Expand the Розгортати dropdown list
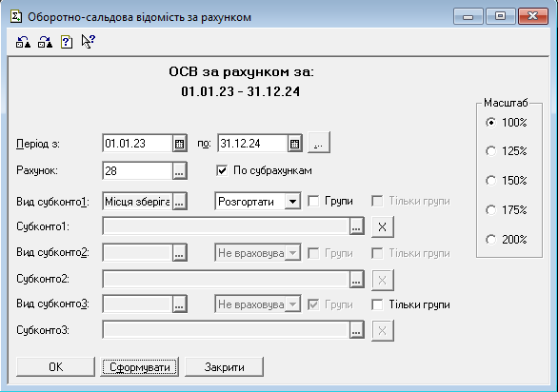Image resolution: width=558 pixels, height=392 pixels. [x=292, y=202]
